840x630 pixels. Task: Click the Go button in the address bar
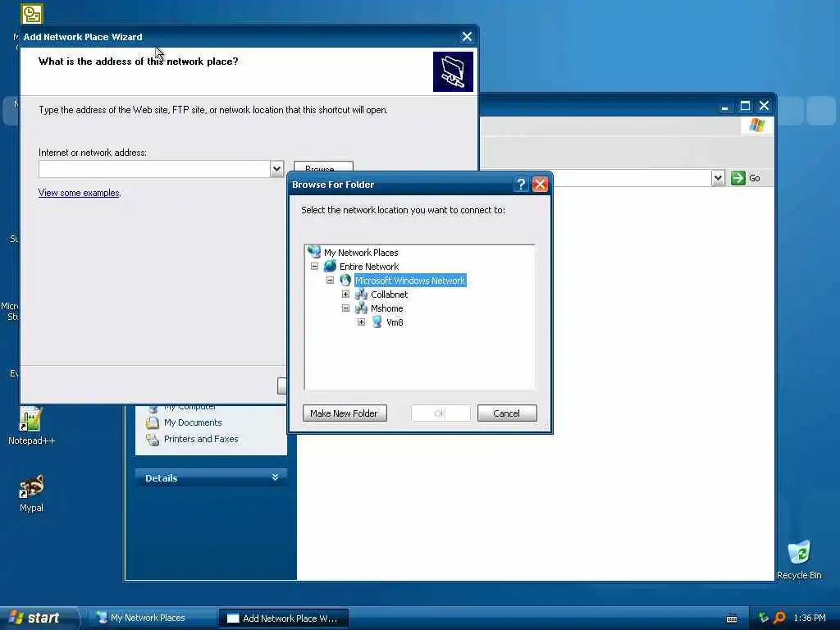[746, 178]
